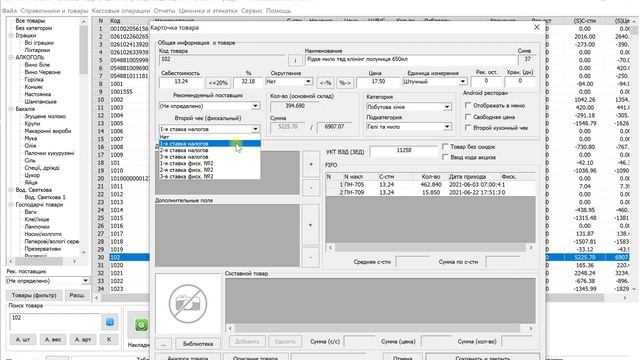Image resolution: width=640 pixels, height=360 pixels.
Task: Select 'Все товары' in category tree
Action: [x=30, y=21]
